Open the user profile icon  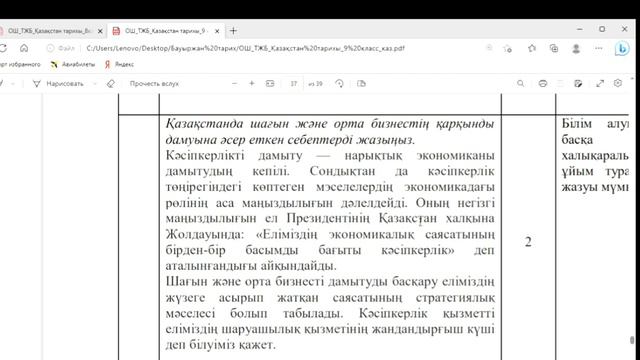click(576, 49)
